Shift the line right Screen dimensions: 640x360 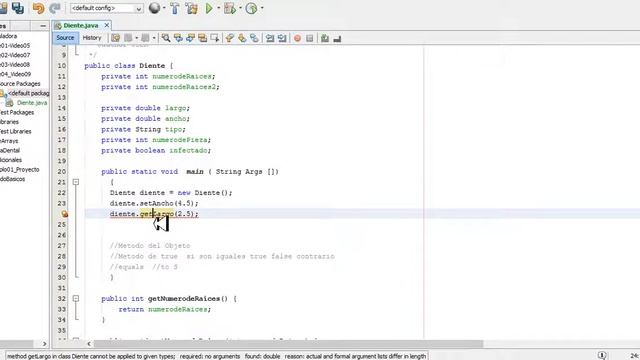tap(282, 38)
